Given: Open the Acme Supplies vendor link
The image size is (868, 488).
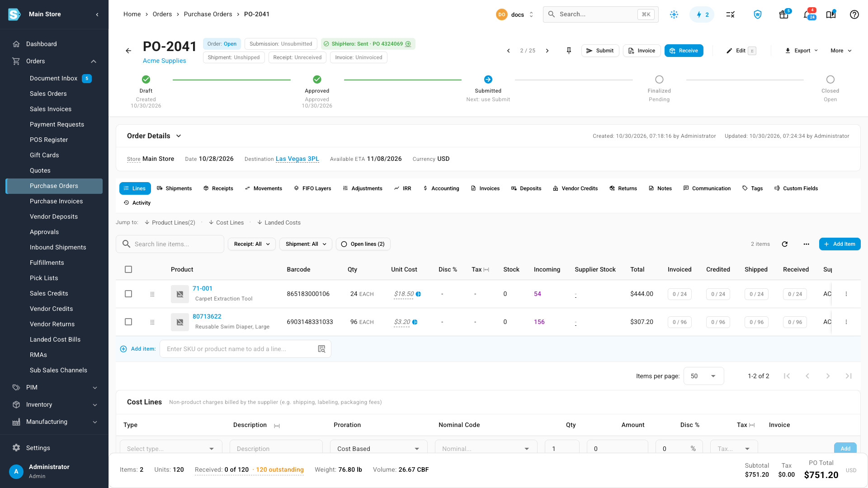Looking at the screenshot, I should (164, 61).
